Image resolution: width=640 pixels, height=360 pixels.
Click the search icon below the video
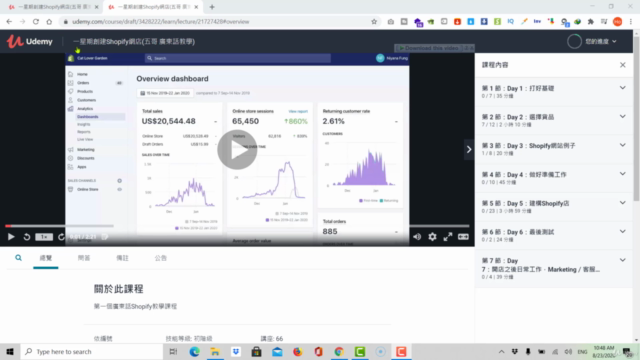[18, 258]
